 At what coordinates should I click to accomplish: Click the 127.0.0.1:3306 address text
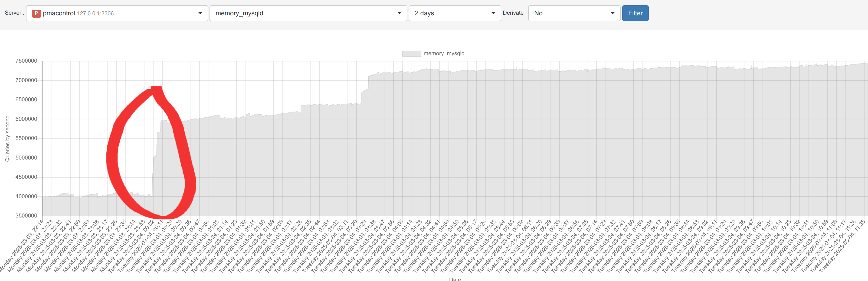pos(95,13)
